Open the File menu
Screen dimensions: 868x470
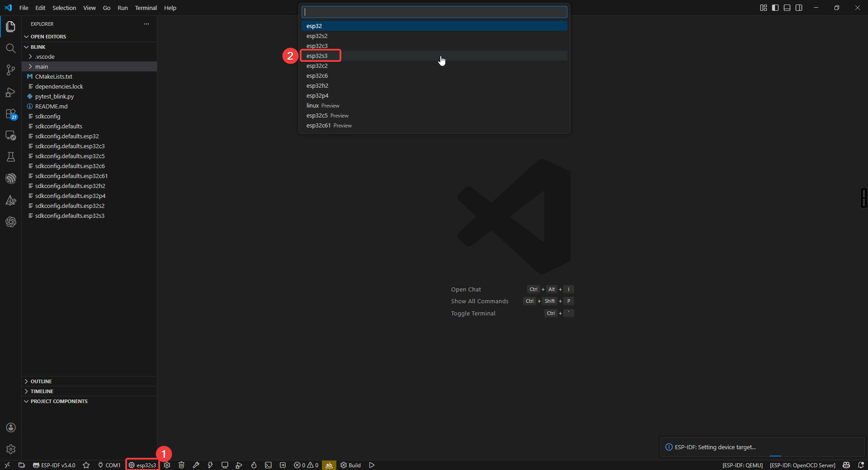coord(24,8)
